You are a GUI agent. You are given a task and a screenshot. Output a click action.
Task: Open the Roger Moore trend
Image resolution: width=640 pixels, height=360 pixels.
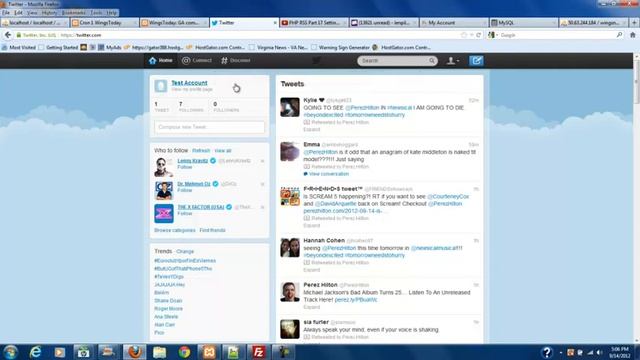(169, 309)
